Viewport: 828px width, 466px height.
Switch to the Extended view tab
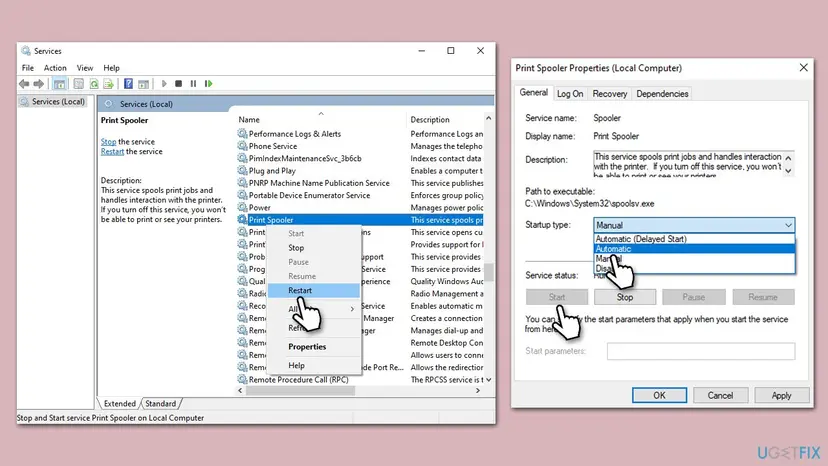pyautogui.click(x=119, y=404)
